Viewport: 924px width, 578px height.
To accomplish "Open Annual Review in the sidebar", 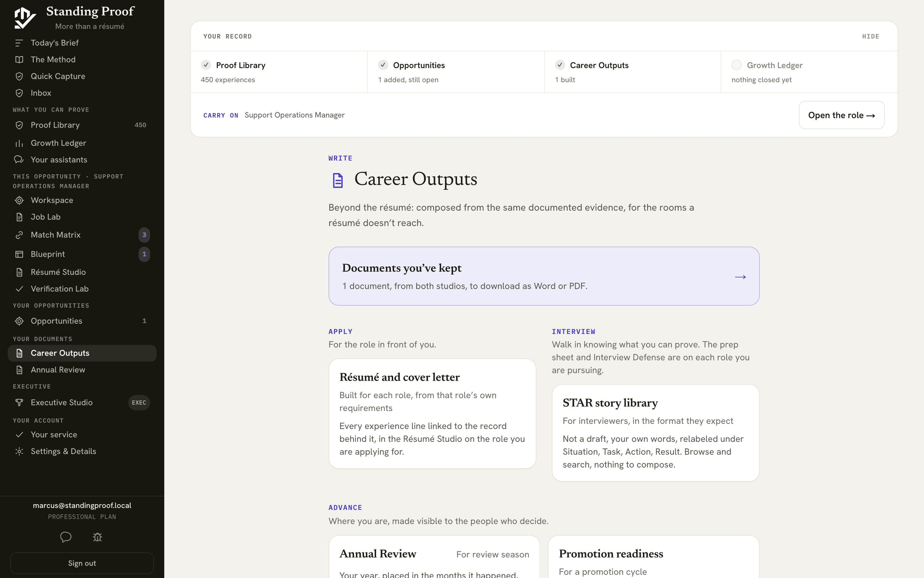I will click(x=82, y=370).
